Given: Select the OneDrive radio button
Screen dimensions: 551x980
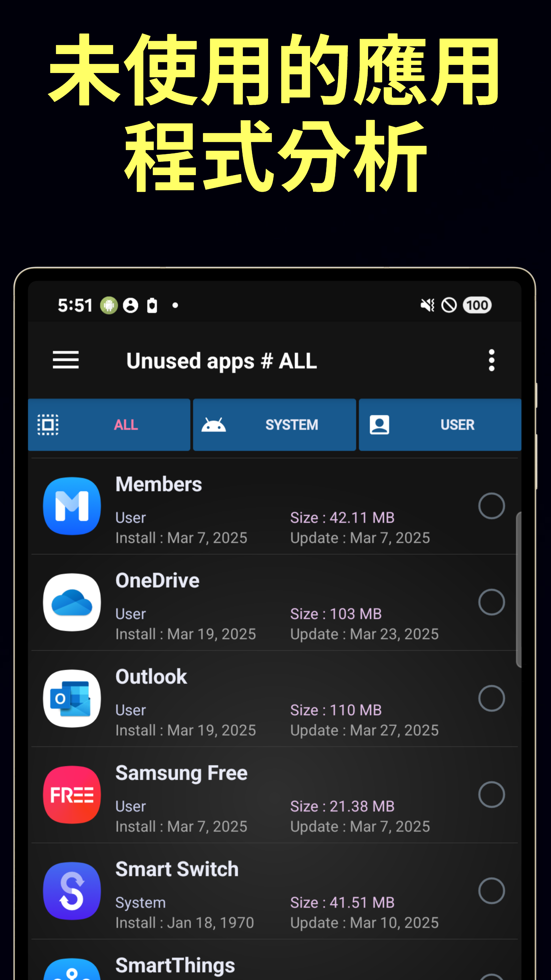Looking at the screenshot, I should tap(491, 602).
